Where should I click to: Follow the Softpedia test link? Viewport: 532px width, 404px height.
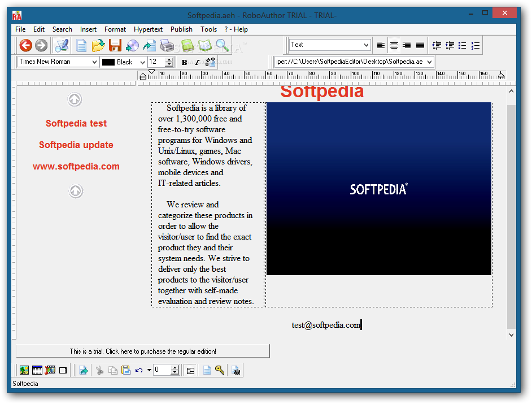click(76, 123)
